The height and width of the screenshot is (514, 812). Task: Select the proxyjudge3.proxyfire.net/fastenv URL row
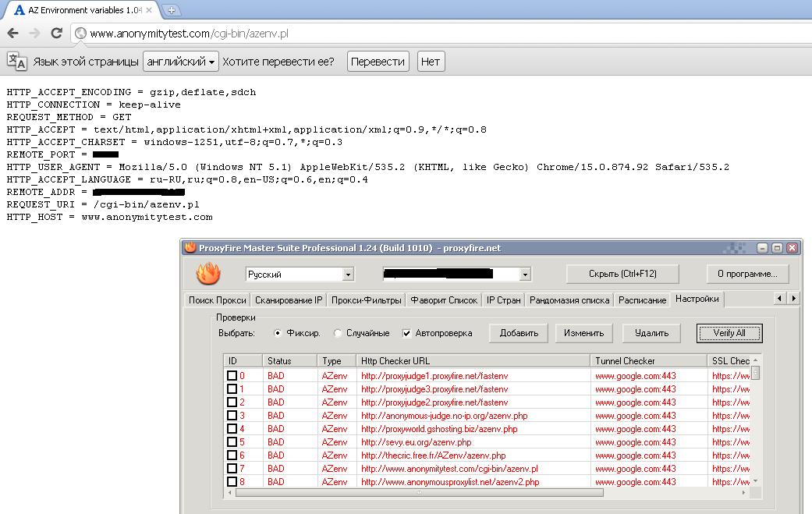coord(434,388)
